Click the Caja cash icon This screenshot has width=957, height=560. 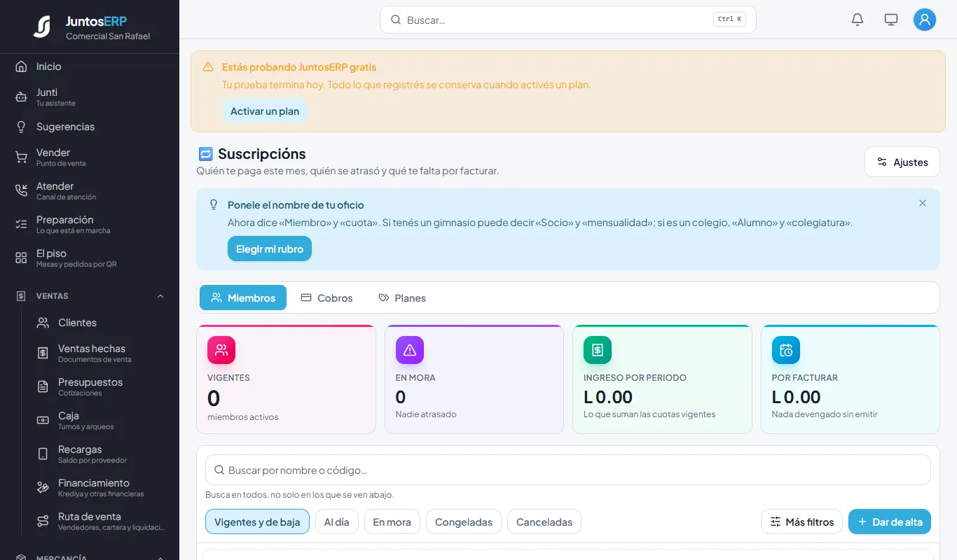click(43, 421)
